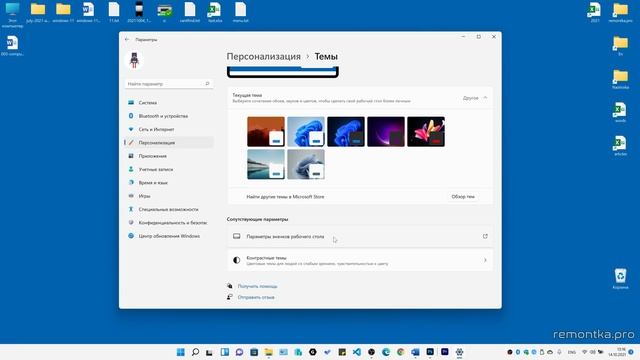Go to Время и язык
640x360 pixels.
[x=169, y=182]
